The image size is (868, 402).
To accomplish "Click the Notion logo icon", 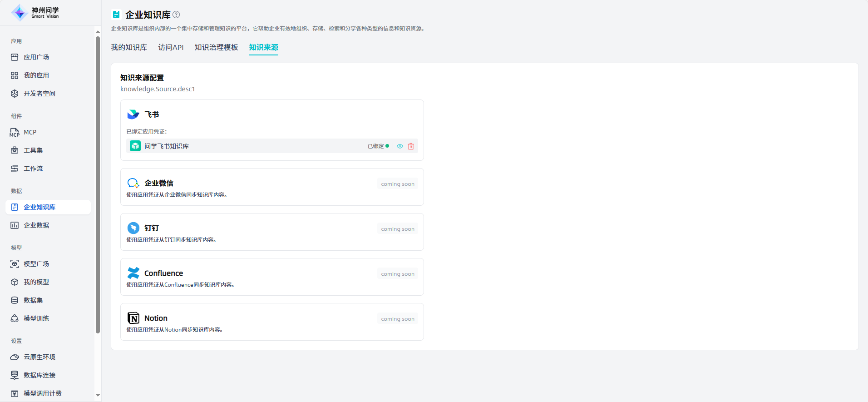I will (133, 318).
